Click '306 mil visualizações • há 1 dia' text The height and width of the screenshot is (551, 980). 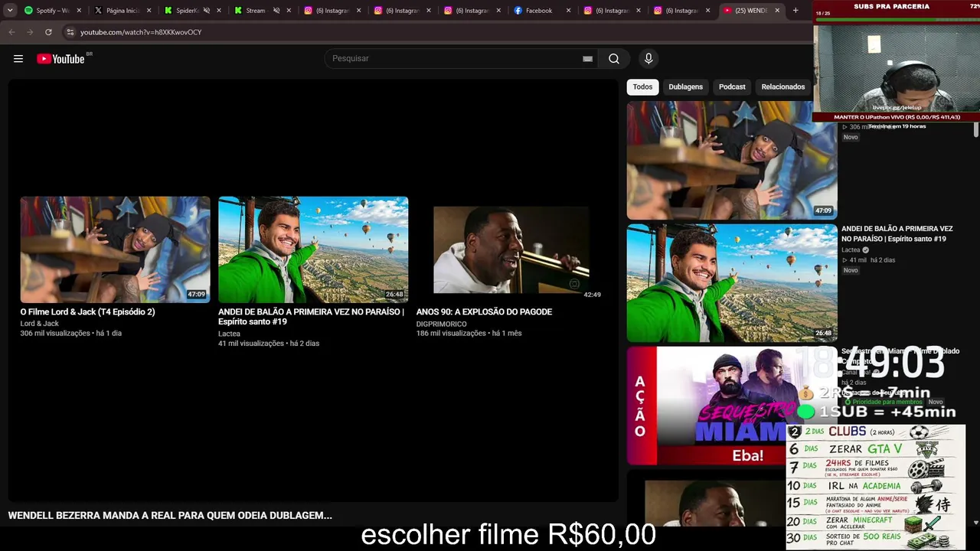point(71,334)
